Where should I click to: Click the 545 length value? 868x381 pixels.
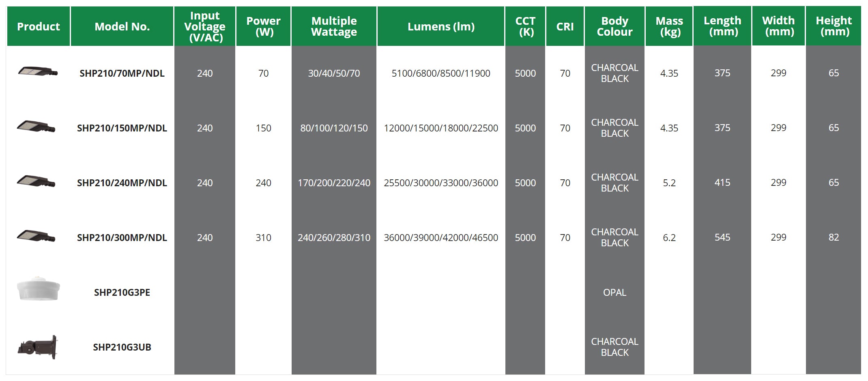click(722, 237)
